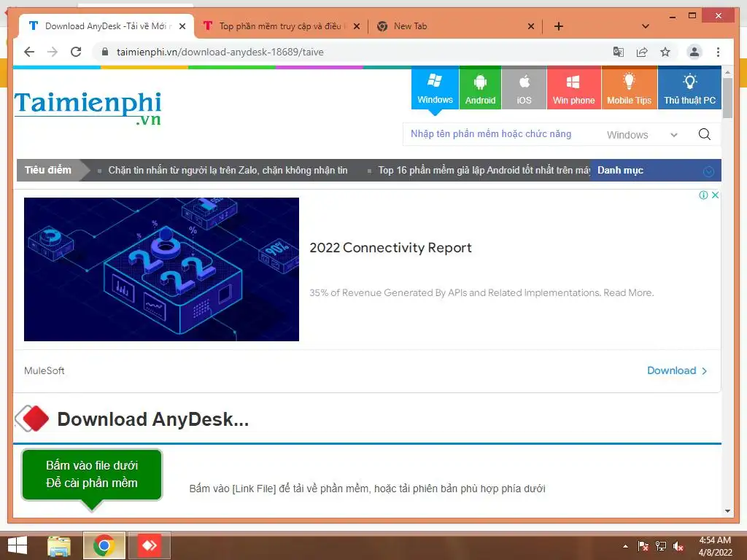Open File Explorer from taskbar

(59, 545)
